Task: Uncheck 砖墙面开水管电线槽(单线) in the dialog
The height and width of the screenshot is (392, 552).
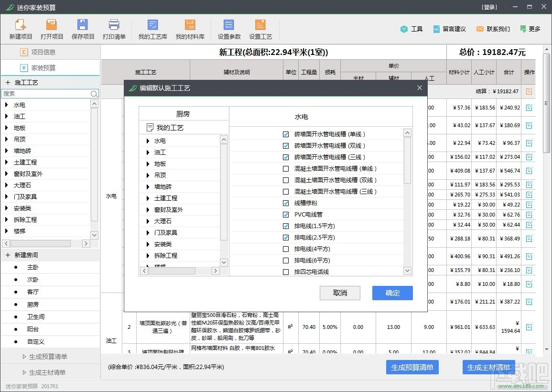Action: [286, 134]
